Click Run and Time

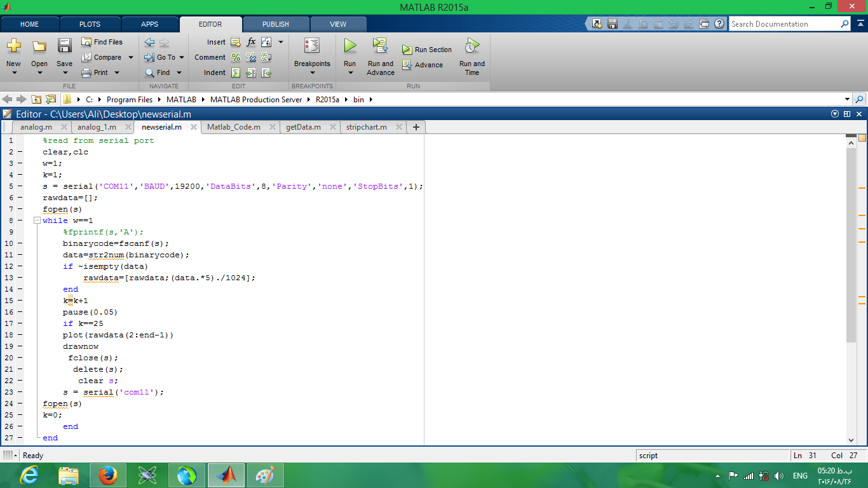[472, 57]
